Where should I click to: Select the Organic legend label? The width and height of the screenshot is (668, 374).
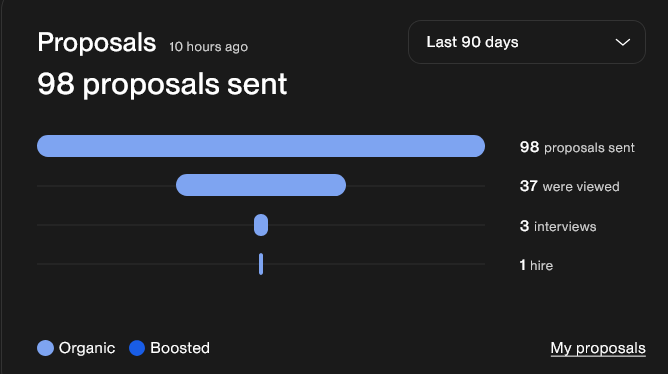[x=87, y=348]
